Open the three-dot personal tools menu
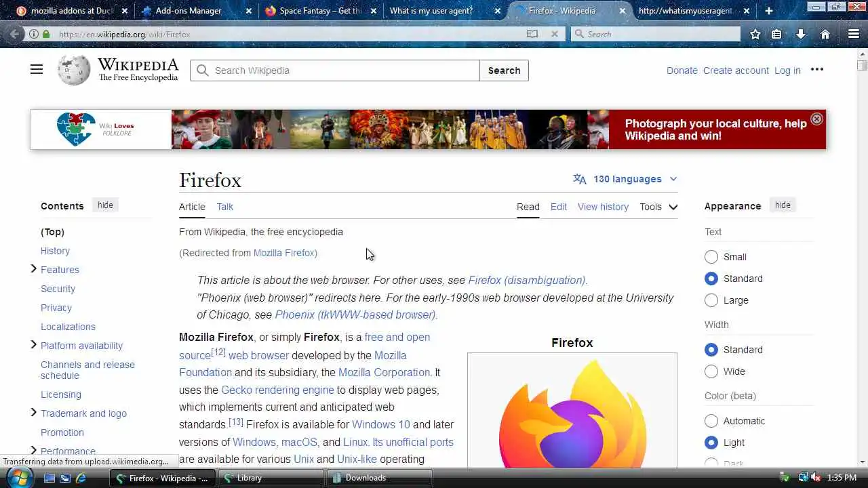Image resolution: width=868 pixels, height=488 pixels. point(817,69)
